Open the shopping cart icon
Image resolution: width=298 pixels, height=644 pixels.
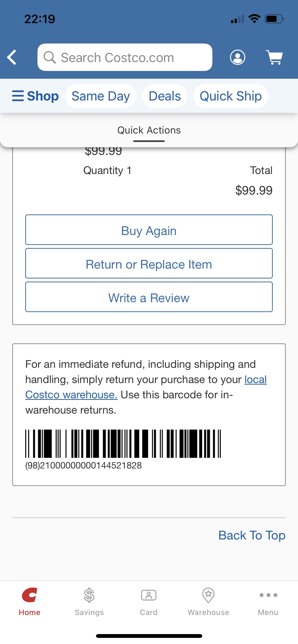[275, 57]
